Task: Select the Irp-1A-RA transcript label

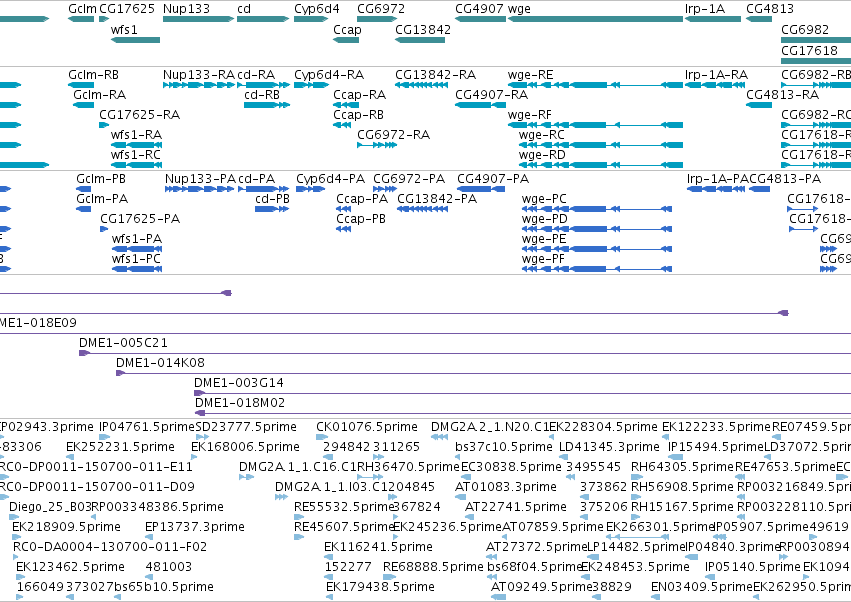Action: pyautogui.click(x=716, y=74)
